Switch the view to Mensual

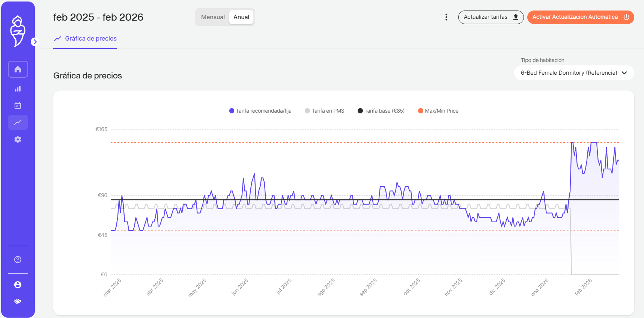tap(213, 17)
